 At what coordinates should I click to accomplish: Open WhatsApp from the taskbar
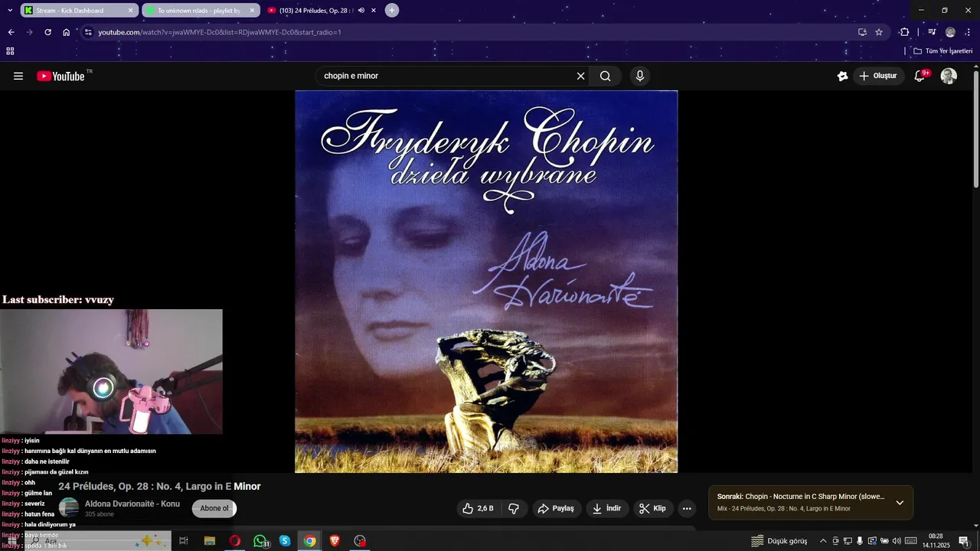pyautogui.click(x=260, y=541)
